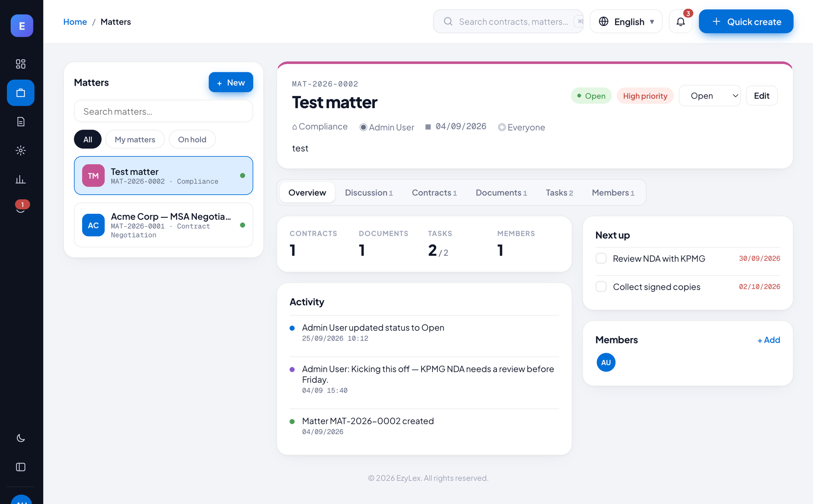The height and width of the screenshot is (504, 813).
Task: Collapse sidebar using the panel icon
Action: click(21, 467)
